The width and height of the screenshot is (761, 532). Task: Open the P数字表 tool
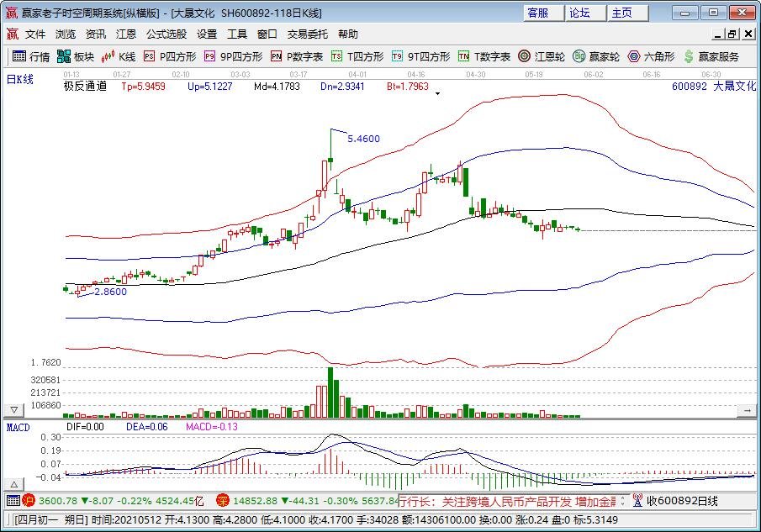[297, 57]
